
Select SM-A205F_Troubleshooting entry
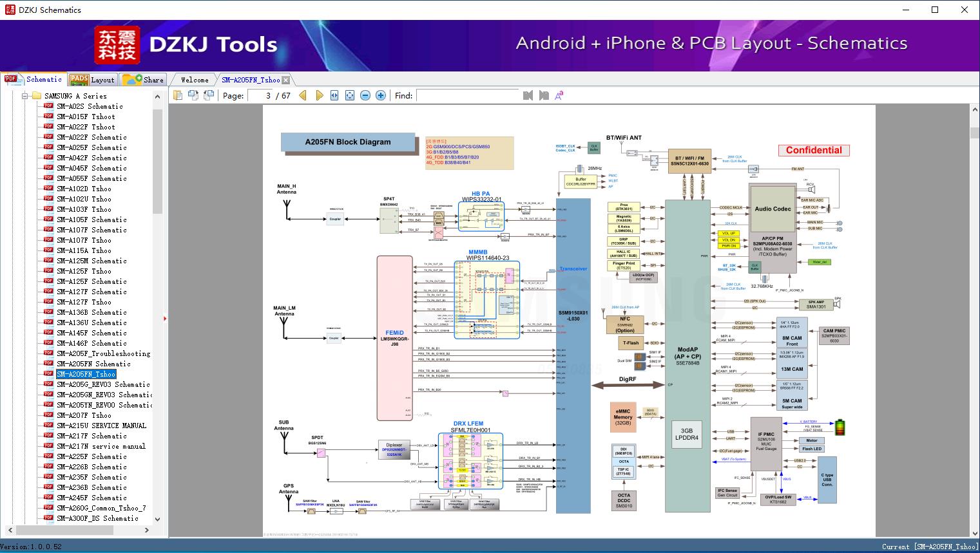coord(103,353)
